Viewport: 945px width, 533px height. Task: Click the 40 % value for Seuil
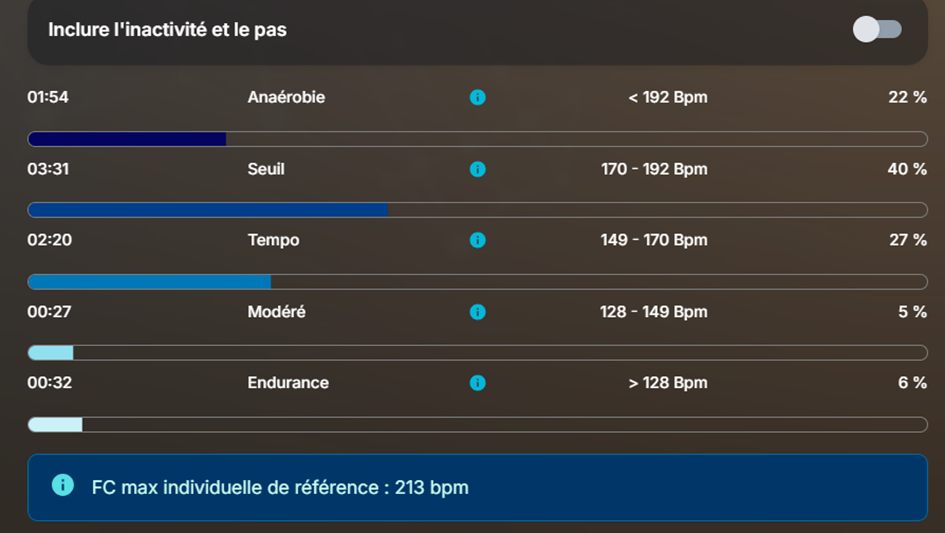[x=907, y=169]
